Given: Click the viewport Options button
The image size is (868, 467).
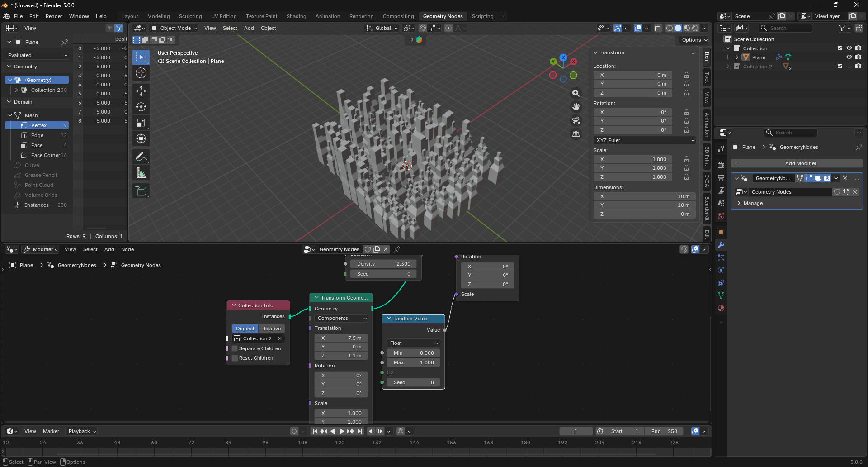Looking at the screenshot, I should click(x=694, y=40).
